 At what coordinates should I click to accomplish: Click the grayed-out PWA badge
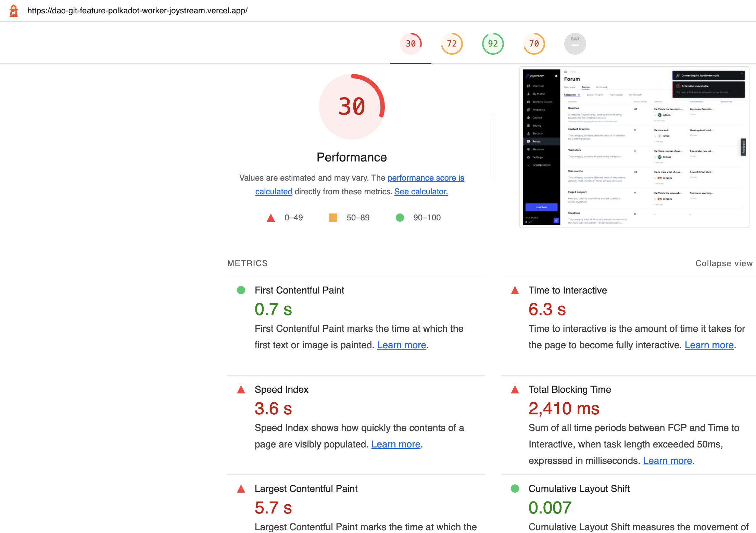[575, 43]
